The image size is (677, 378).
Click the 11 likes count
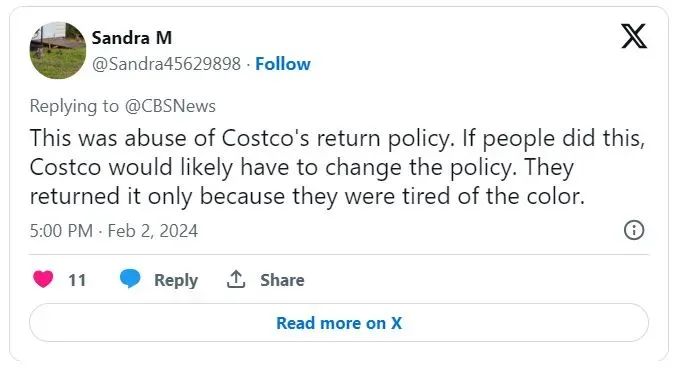[x=77, y=280]
